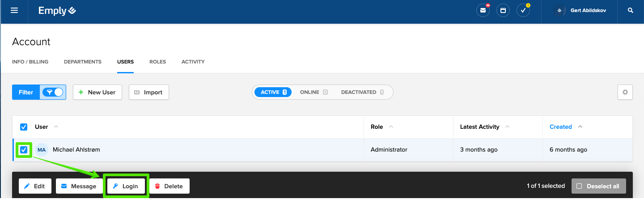644x199 pixels.
Task: Click Login button for selected user
Action: click(x=126, y=186)
